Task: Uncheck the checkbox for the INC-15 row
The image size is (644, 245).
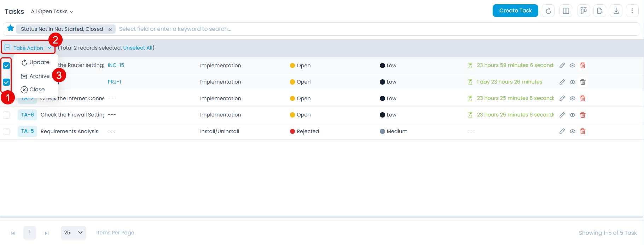Action: [x=6, y=65]
